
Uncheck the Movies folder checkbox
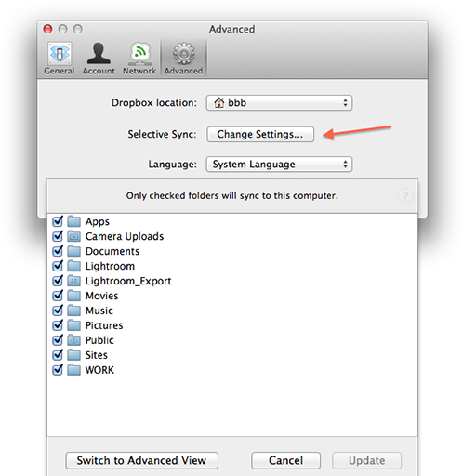coord(58,296)
